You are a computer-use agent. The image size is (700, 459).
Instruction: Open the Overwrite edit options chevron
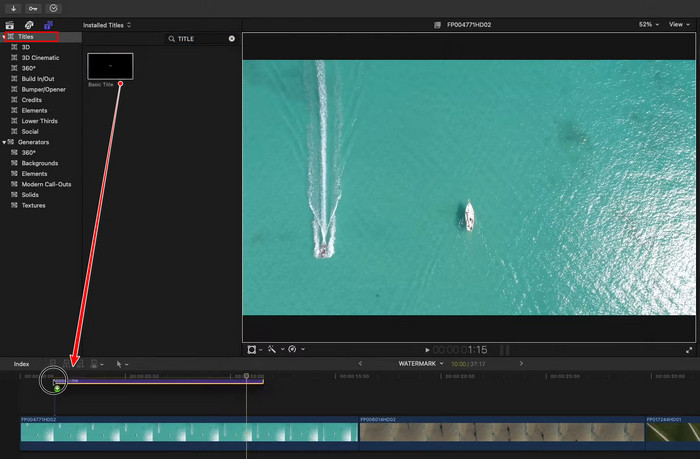point(102,364)
